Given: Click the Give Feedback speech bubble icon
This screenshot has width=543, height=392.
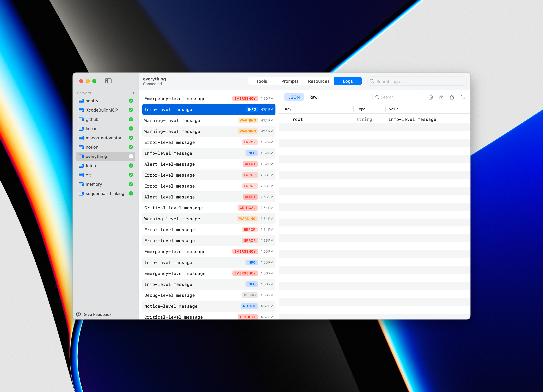Looking at the screenshot, I should [78, 314].
